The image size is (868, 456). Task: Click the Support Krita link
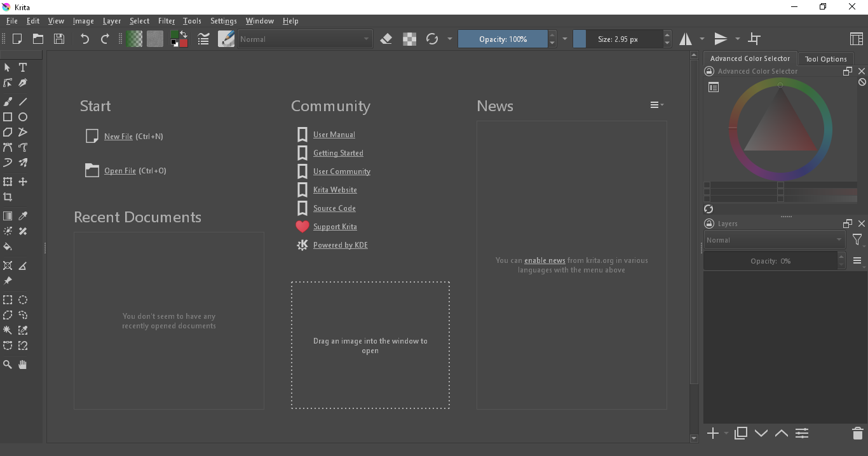[335, 227]
